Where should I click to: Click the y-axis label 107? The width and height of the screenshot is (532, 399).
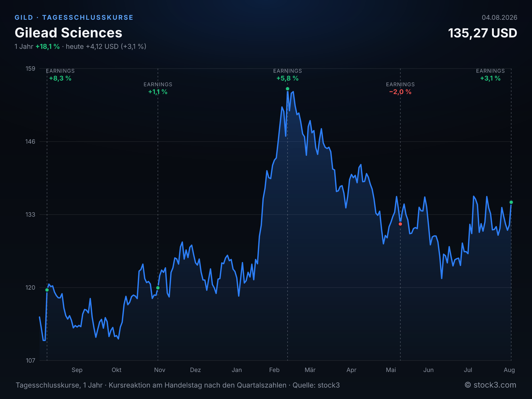(x=31, y=360)
